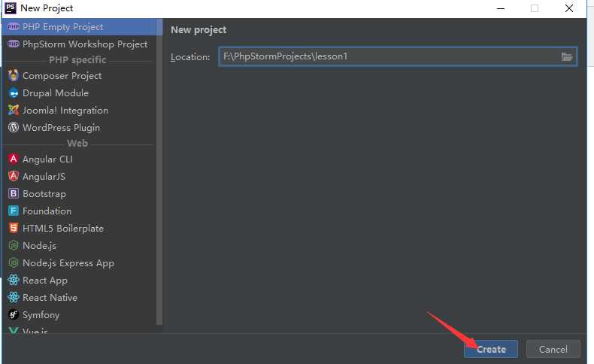Select "Bootstrap" text
Viewport: 594px width, 364px height.
(44, 194)
